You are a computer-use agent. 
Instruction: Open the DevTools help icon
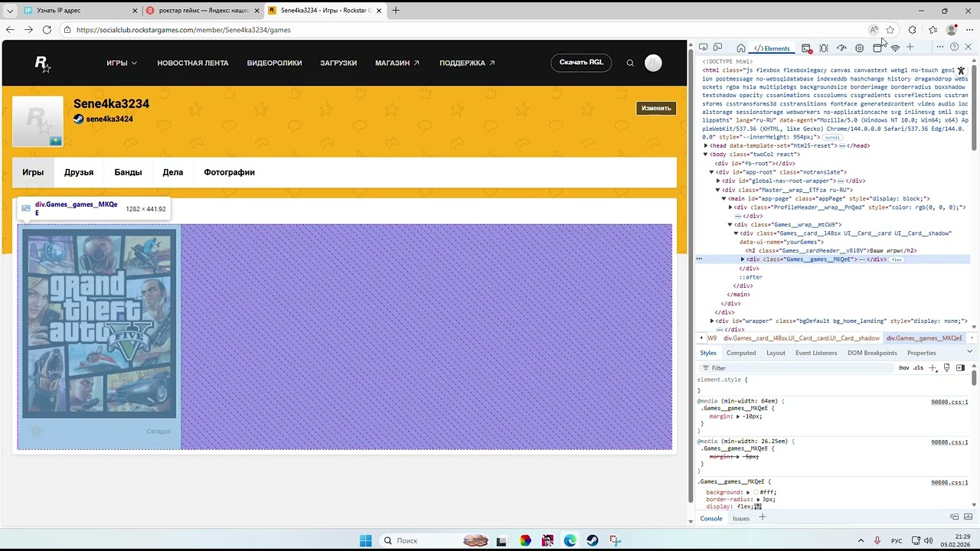click(954, 47)
